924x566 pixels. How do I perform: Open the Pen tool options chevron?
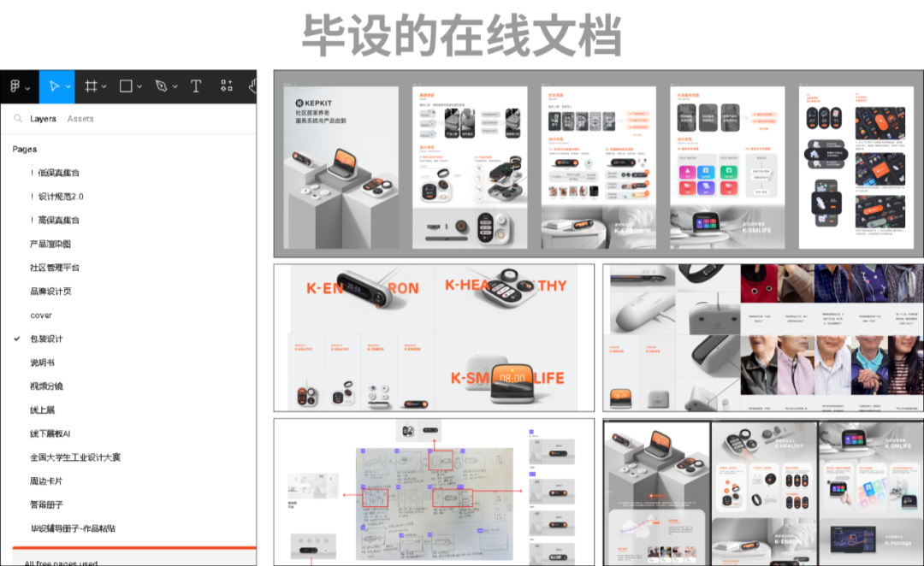point(175,87)
